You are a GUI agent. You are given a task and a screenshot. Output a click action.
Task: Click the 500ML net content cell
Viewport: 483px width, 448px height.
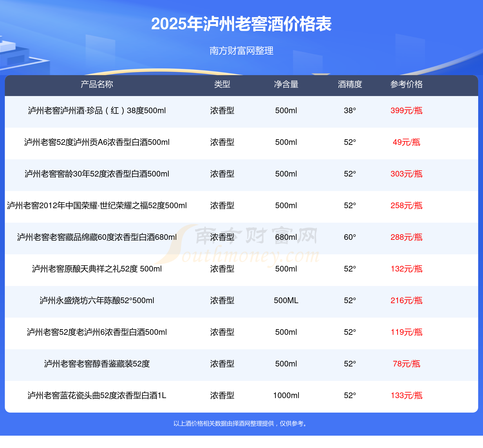pyautogui.click(x=286, y=300)
